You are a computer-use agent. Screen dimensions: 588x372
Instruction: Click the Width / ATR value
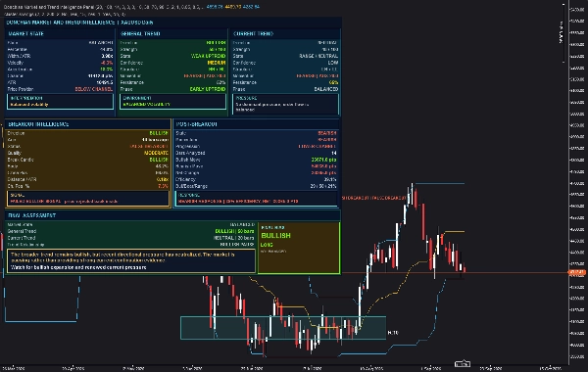107,56
